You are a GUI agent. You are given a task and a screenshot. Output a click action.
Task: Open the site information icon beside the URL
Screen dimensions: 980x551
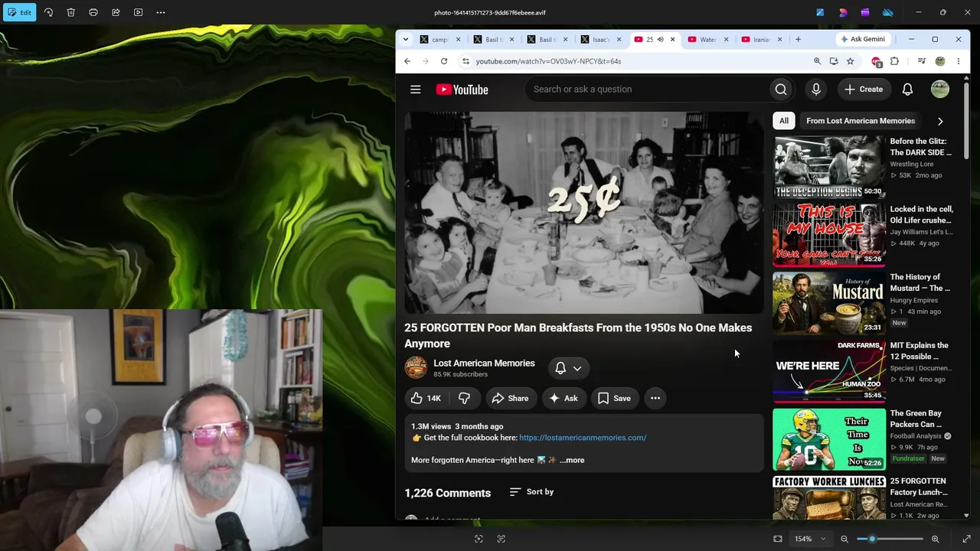(465, 61)
